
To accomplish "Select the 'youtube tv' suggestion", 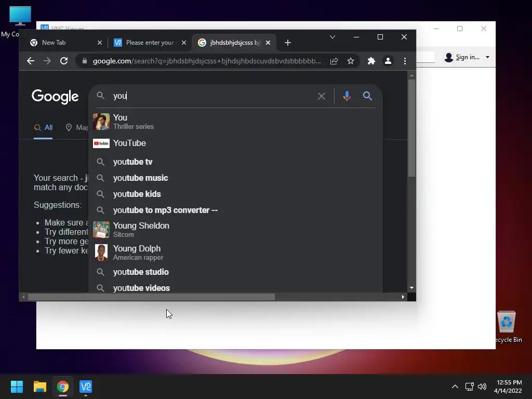I will tap(235, 162).
